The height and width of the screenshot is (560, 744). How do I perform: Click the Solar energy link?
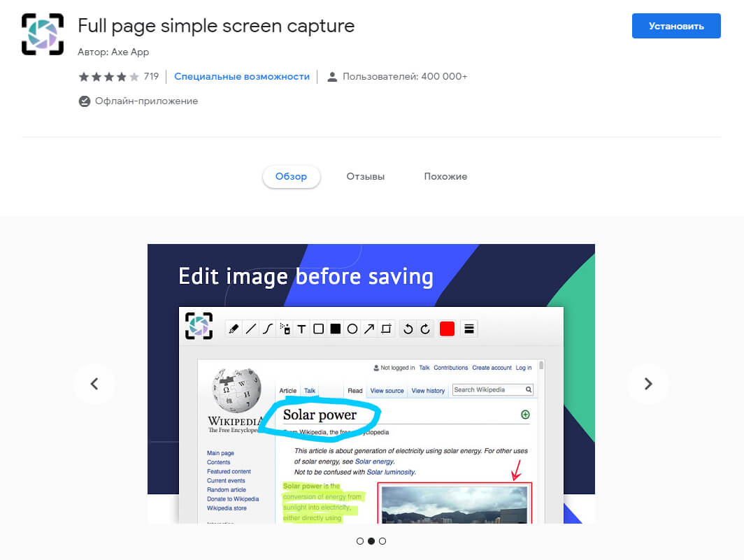tap(374, 461)
